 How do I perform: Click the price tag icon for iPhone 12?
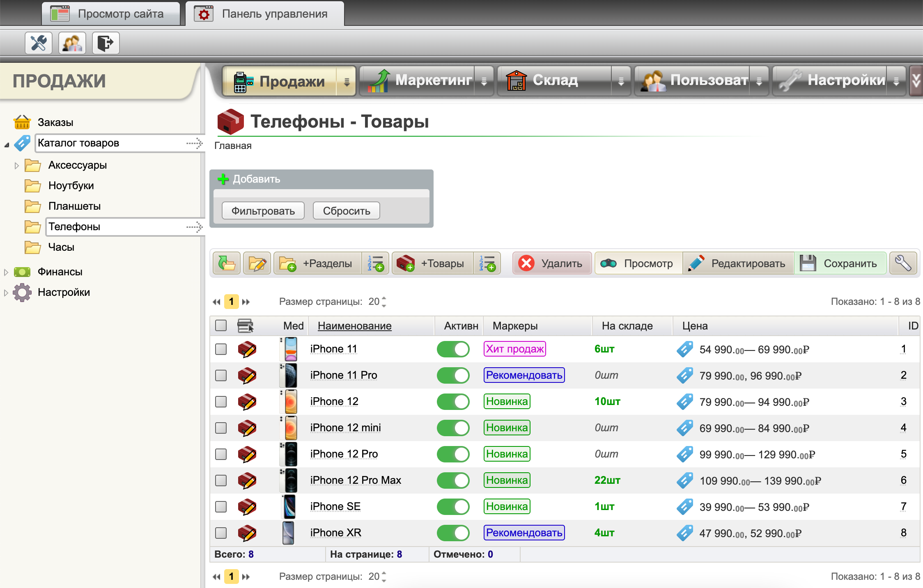pos(685,402)
